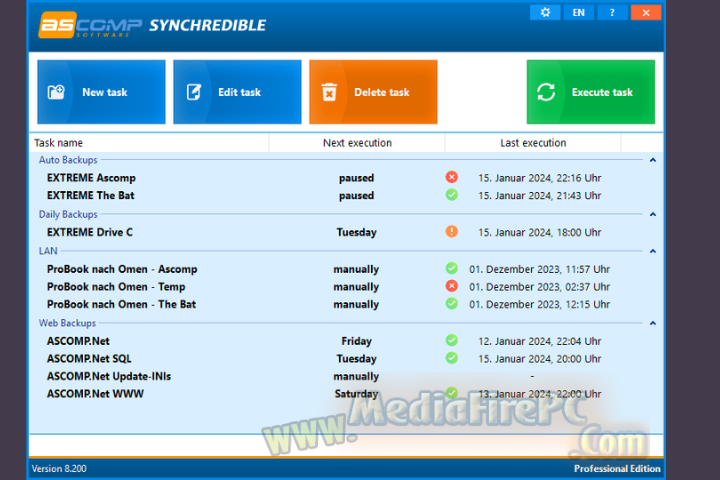Screen dimensions: 720x480
Task: Sort by the Last execution column header
Action: pos(533,143)
